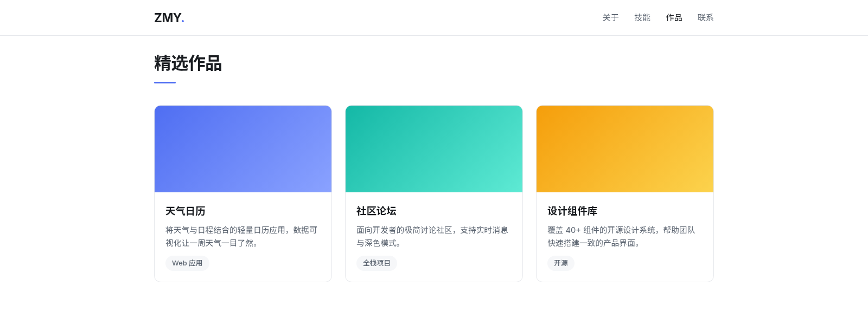Image resolution: width=868 pixels, height=331 pixels.
Task: Click the teal gradient 社区论坛 cover image
Action: (x=434, y=149)
